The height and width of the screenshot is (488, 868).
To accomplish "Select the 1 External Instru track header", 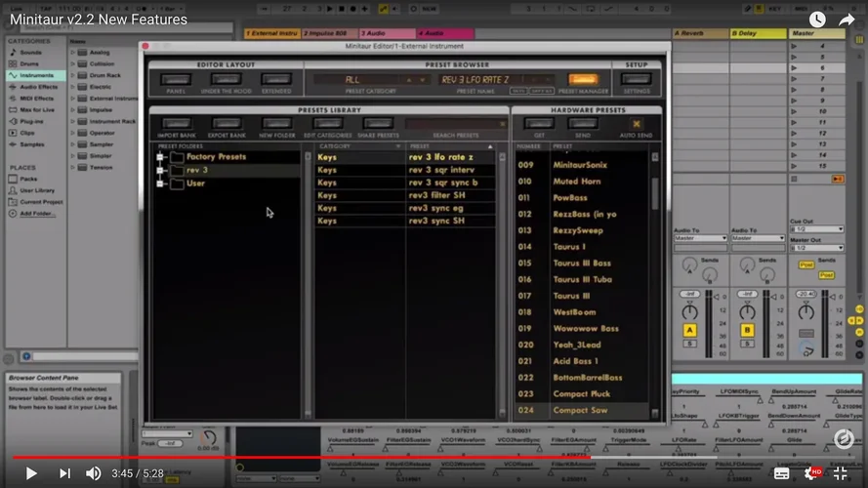I will [x=272, y=34].
